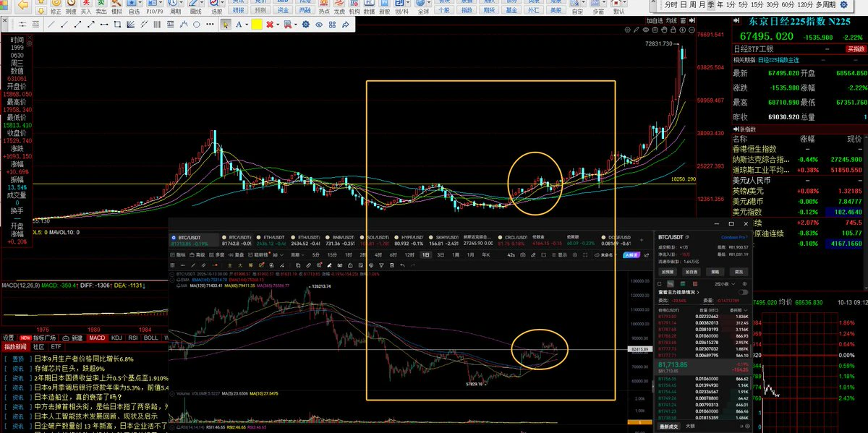The image size is (868, 433).
Task: Switch to the 1日 timeframe in BTC chart
Action: 426,255
